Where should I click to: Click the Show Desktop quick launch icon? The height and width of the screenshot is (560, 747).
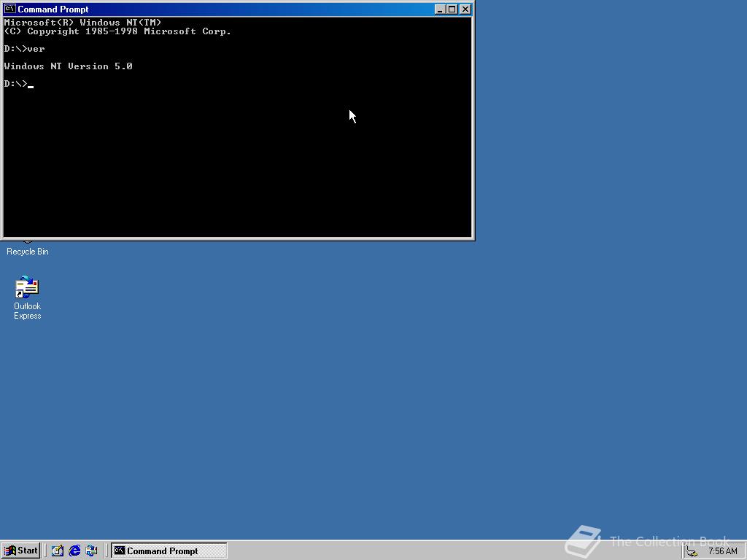click(58, 551)
